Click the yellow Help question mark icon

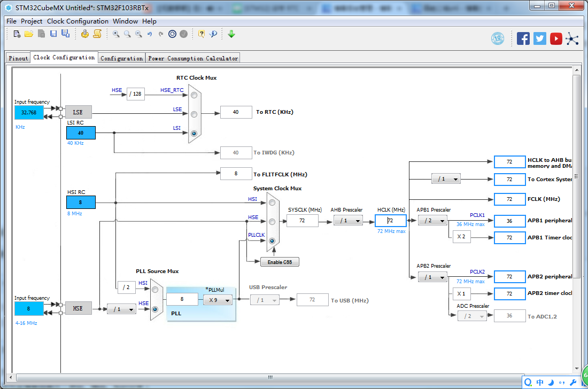(202, 34)
